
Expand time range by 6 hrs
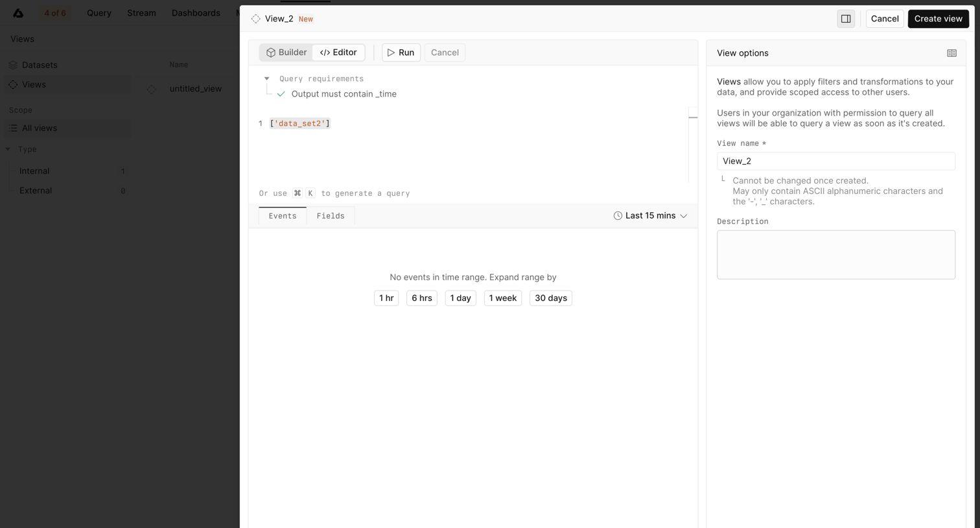pos(422,298)
